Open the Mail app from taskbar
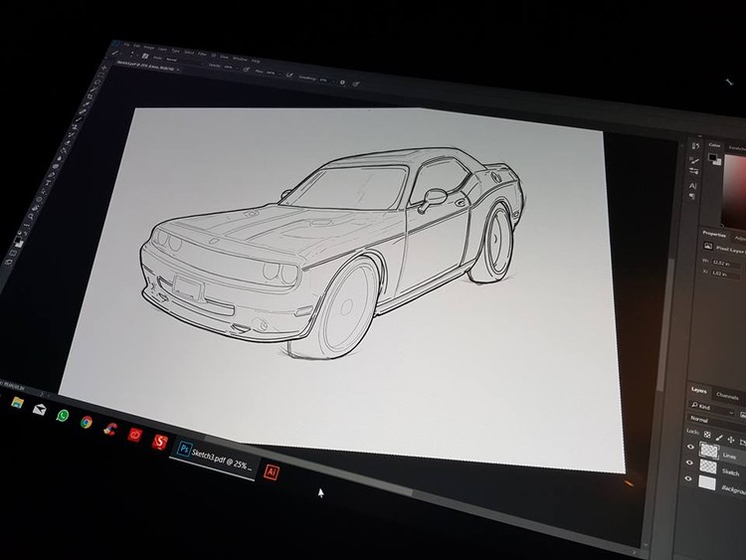The width and height of the screenshot is (746, 560). pos(39,409)
